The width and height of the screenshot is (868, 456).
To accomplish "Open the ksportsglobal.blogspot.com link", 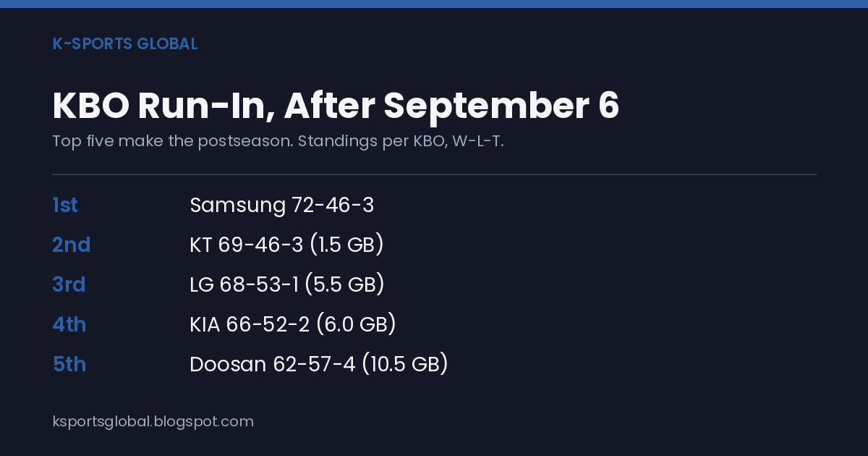I will (x=153, y=421).
